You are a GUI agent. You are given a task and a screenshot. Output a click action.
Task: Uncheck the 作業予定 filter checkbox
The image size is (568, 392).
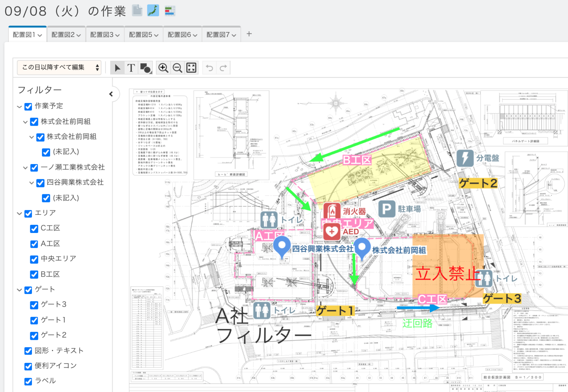tap(28, 107)
